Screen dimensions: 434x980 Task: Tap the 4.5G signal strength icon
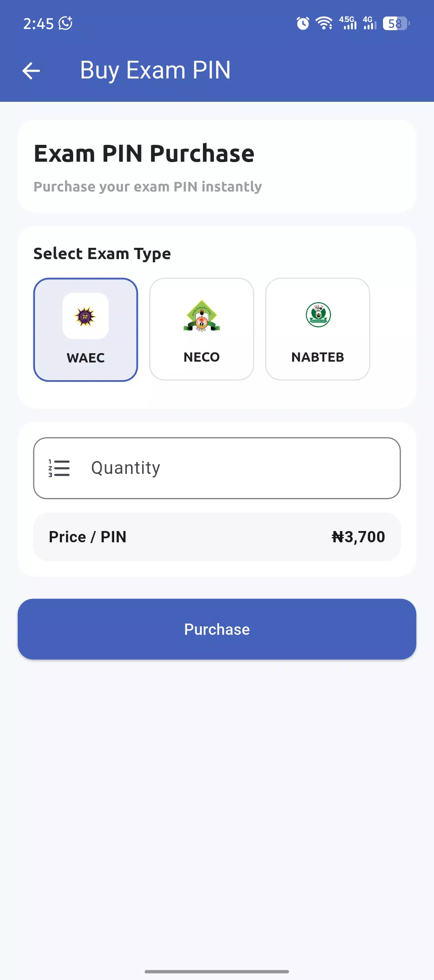(x=348, y=23)
